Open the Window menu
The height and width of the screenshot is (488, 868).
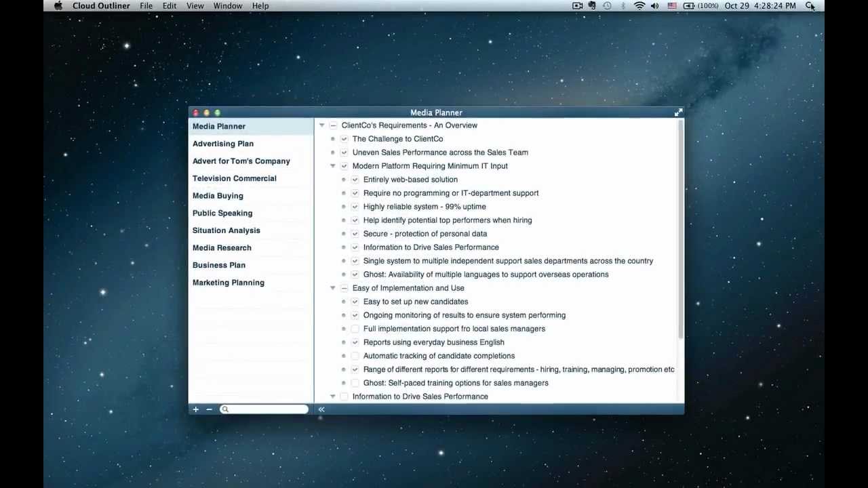[228, 5]
